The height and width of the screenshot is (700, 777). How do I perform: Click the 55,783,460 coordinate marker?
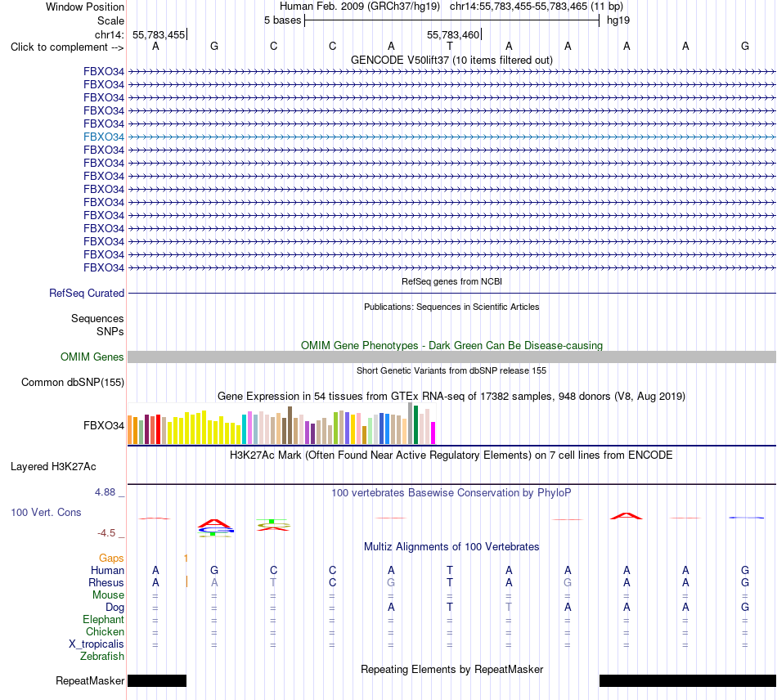point(453,34)
